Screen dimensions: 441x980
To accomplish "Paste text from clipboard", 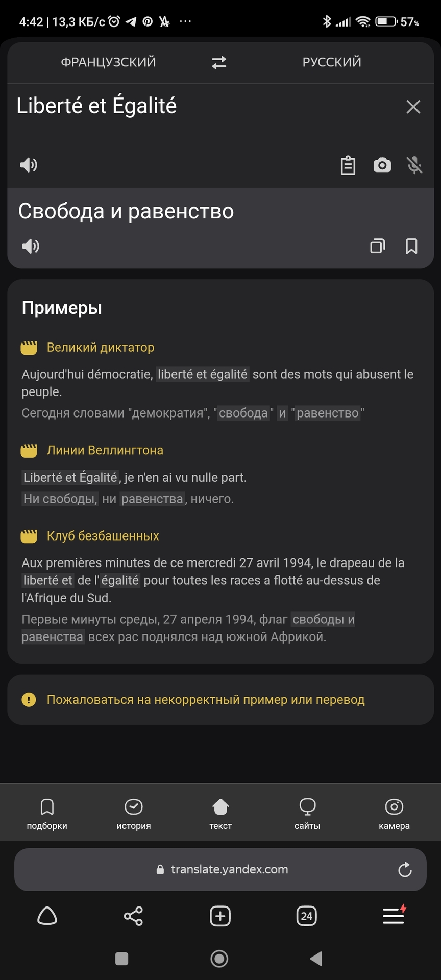I will (x=348, y=165).
